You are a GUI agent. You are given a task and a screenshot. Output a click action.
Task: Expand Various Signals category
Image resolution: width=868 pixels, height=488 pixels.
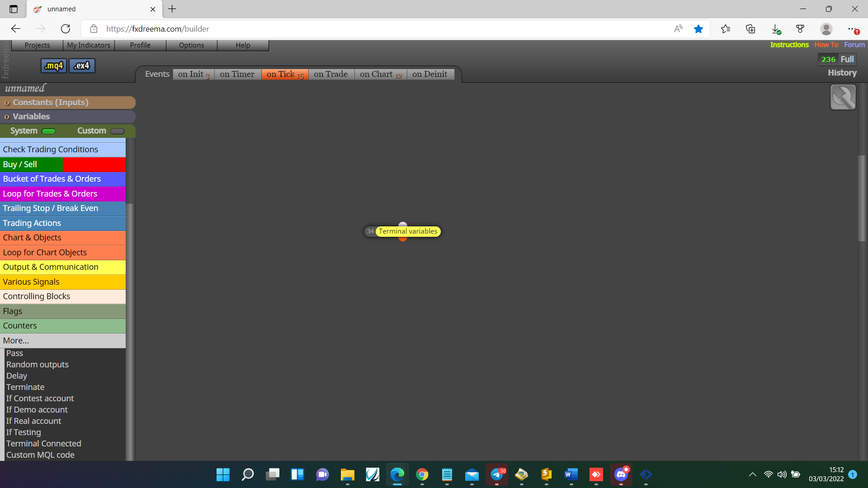(x=63, y=282)
